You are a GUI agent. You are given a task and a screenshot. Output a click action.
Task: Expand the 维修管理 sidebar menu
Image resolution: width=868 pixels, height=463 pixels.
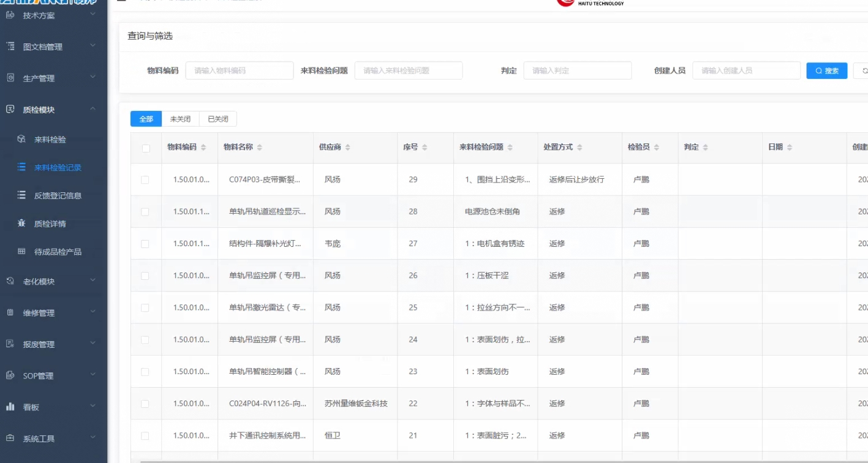tap(92, 312)
